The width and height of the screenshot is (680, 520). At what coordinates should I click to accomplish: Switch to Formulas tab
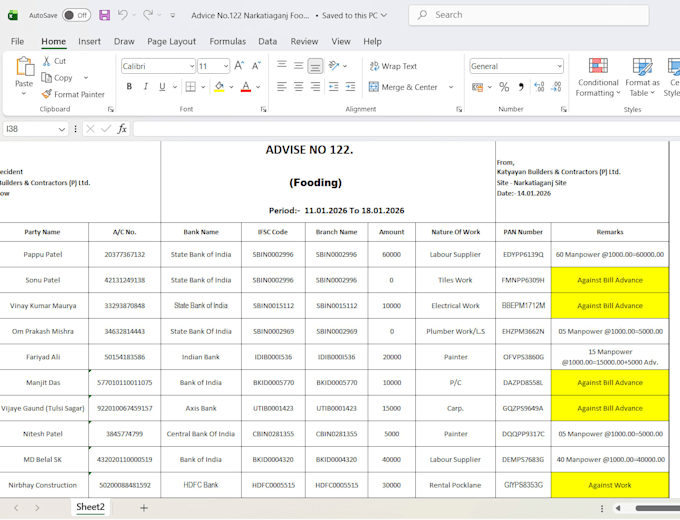(x=228, y=41)
